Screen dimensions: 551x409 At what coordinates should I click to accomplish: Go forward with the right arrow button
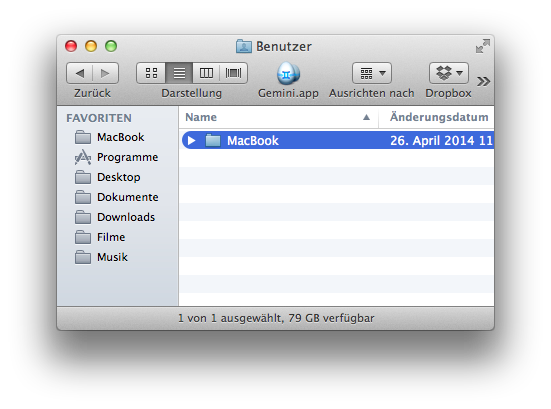pos(105,73)
